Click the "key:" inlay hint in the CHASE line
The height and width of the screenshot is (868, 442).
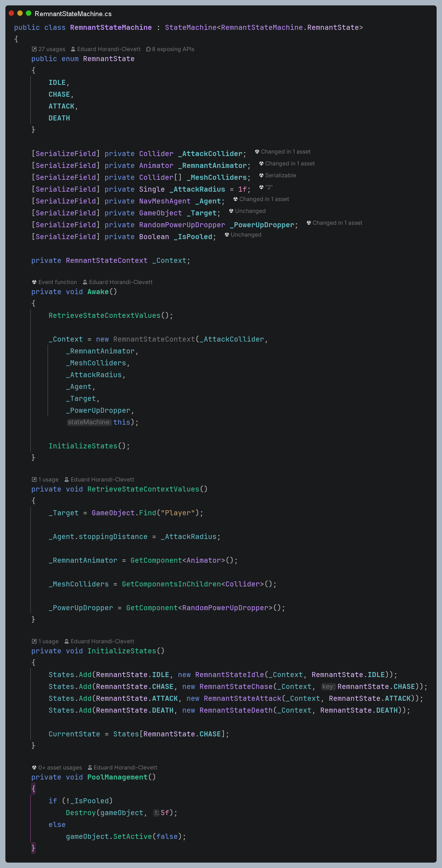328,686
